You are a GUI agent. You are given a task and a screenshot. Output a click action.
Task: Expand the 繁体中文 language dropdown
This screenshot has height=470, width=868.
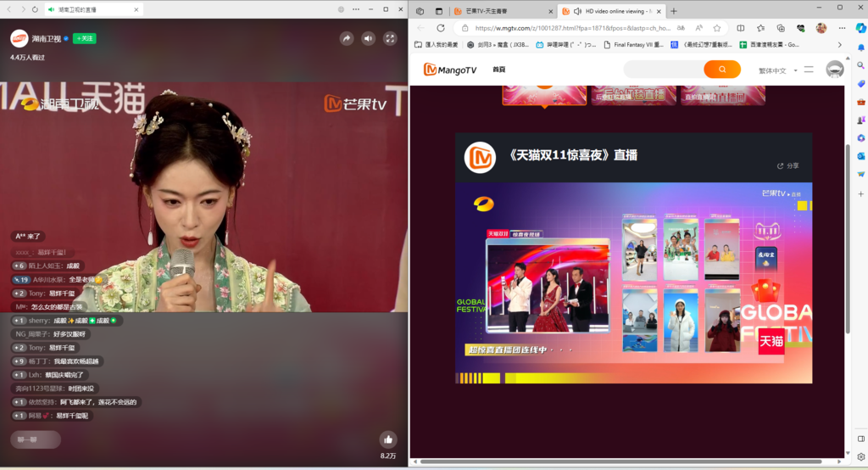click(778, 70)
